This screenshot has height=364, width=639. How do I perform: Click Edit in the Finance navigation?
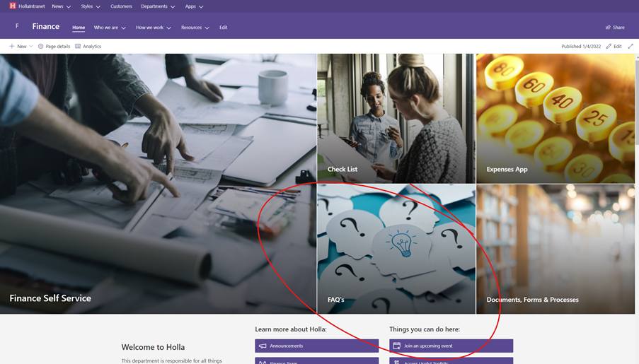point(224,28)
